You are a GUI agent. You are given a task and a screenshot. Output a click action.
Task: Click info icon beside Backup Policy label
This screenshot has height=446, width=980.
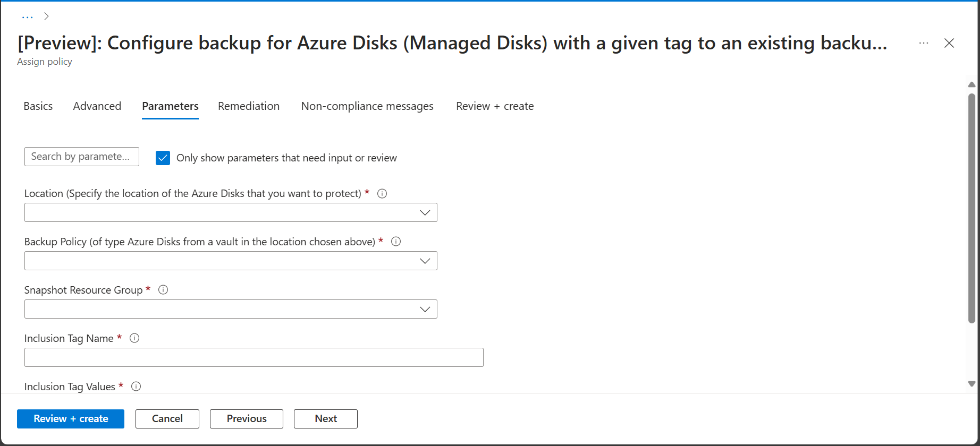[396, 242]
